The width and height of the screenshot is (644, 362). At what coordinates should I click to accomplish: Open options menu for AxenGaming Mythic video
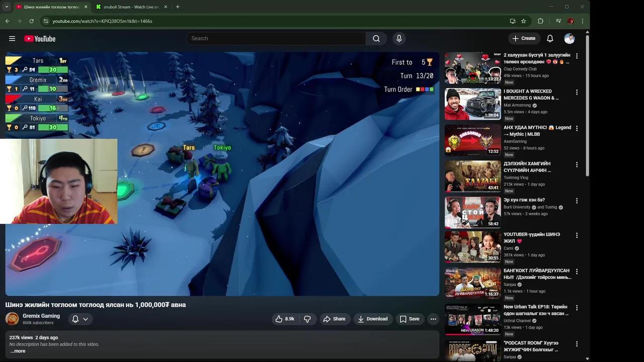pyautogui.click(x=577, y=129)
